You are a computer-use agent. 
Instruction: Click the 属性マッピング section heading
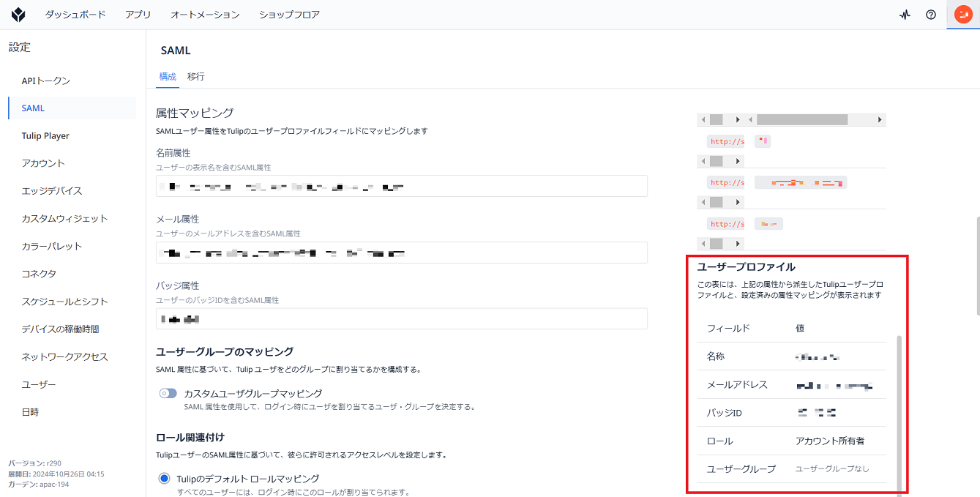[195, 113]
